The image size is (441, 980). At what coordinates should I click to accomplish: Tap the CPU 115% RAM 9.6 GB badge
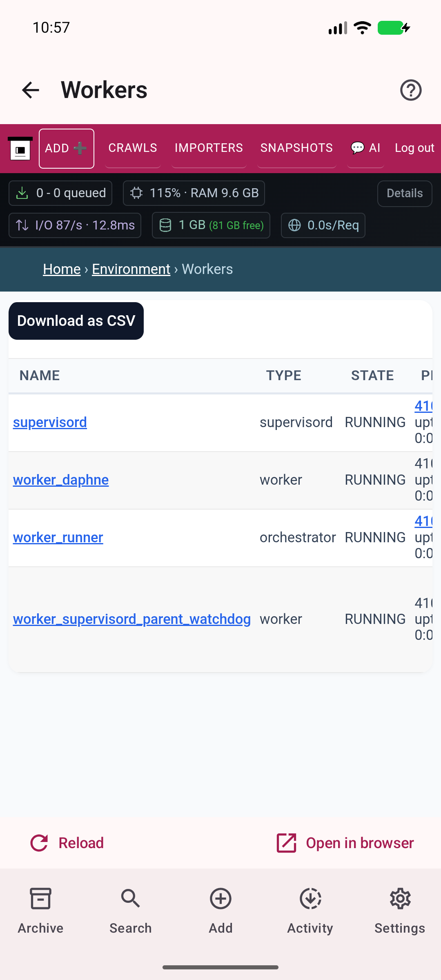tap(194, 193)
